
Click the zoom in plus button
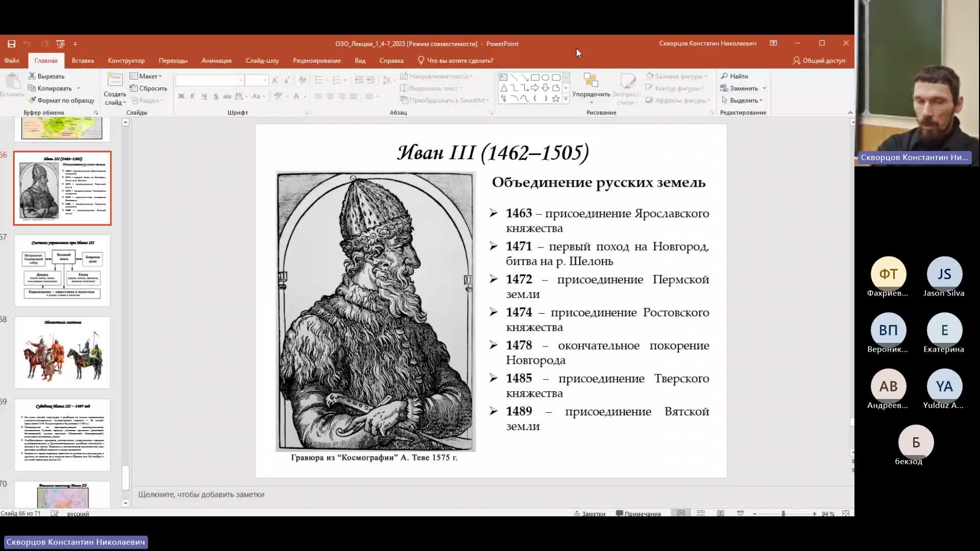coord(814,514)
